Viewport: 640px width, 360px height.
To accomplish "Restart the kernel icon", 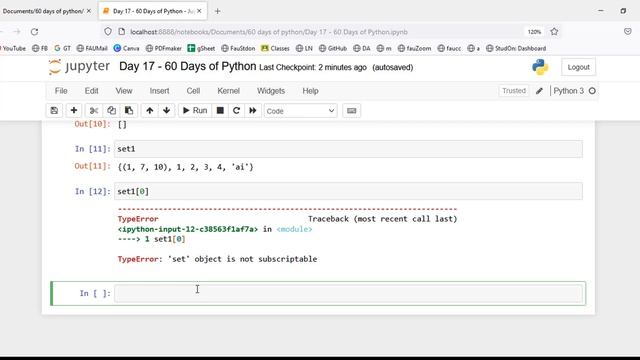I will coord(236,111).
